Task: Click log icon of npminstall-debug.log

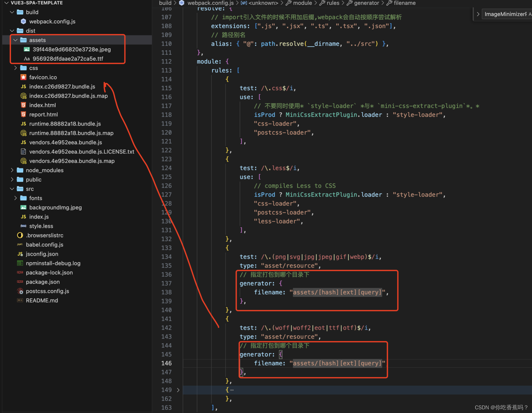Action: [x=20, y=263]
